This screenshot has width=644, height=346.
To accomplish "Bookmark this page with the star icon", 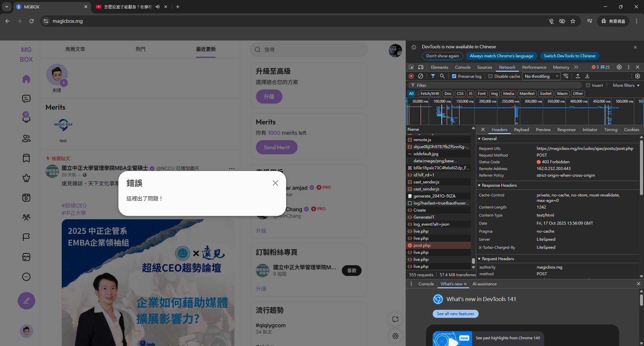I will pyautogui.click(x=573, y=21).
